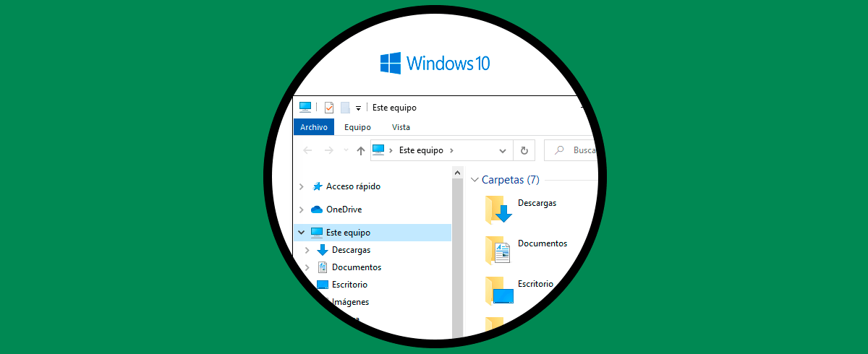
Task: Click the computer icon in address bar
Action: (x=378, y=150)
